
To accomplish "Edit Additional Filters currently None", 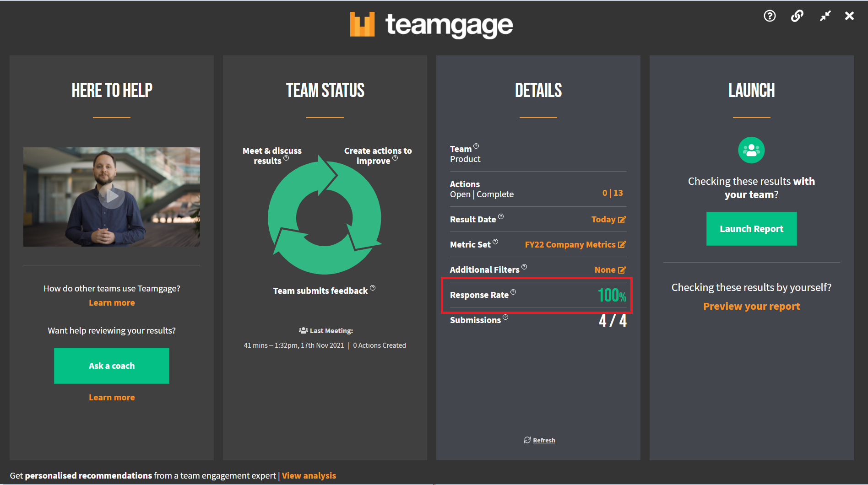I will coord(622,270).
